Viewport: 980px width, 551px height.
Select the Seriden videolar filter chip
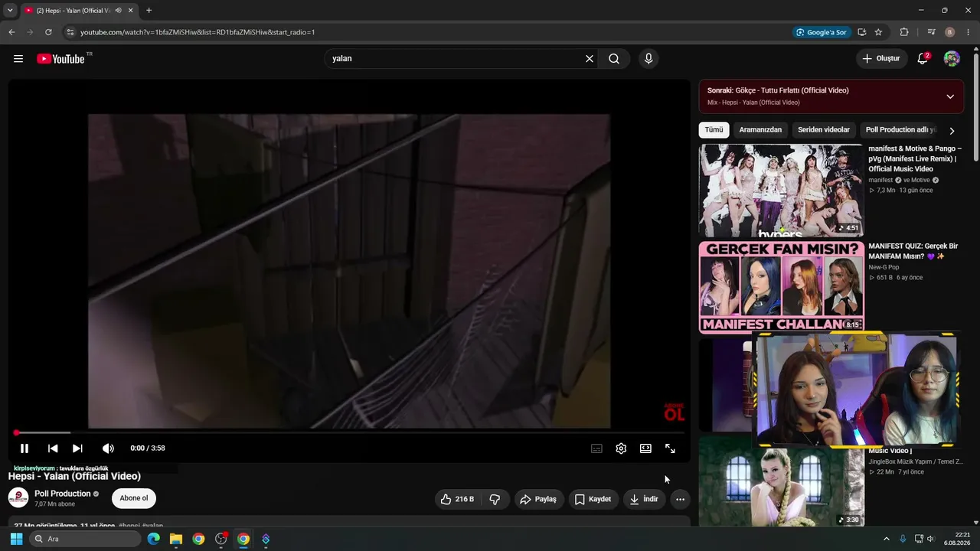(824, 130)
